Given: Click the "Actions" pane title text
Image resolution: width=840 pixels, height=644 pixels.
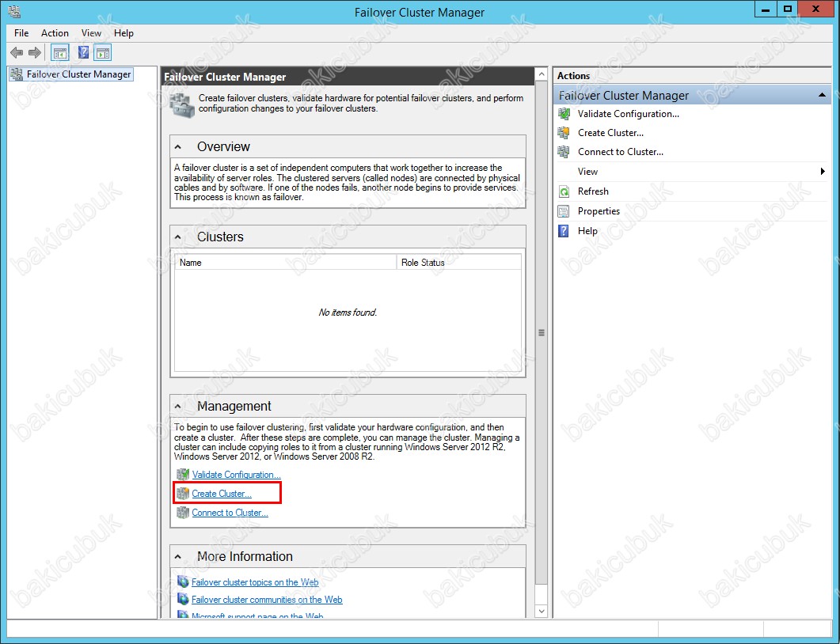Looking at the screenshot, I should (x=573, y=76).
